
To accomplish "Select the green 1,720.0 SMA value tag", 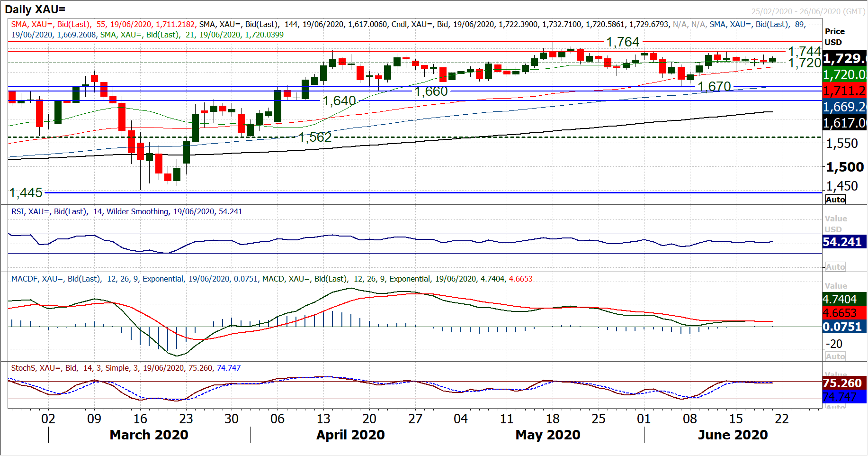I will tap(844, 74).
